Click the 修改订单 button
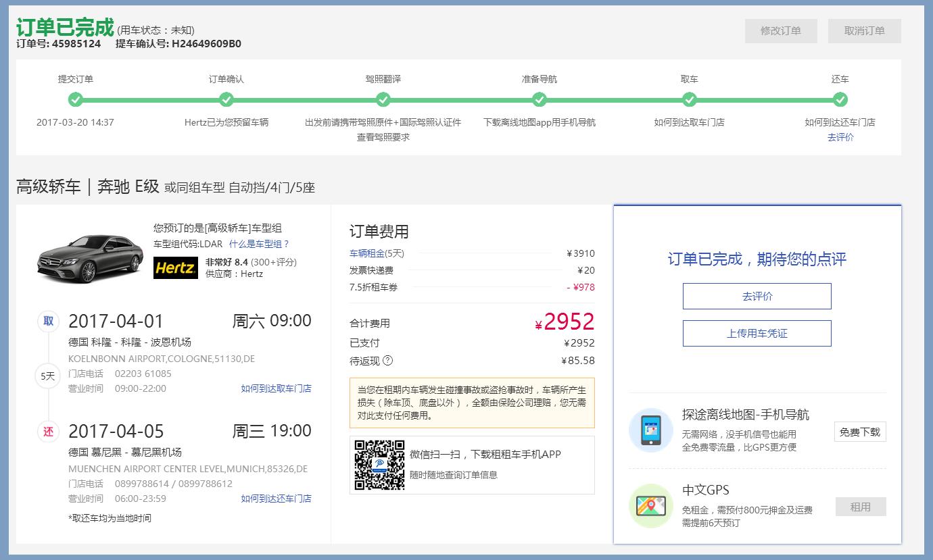 [x=781, y=30]
